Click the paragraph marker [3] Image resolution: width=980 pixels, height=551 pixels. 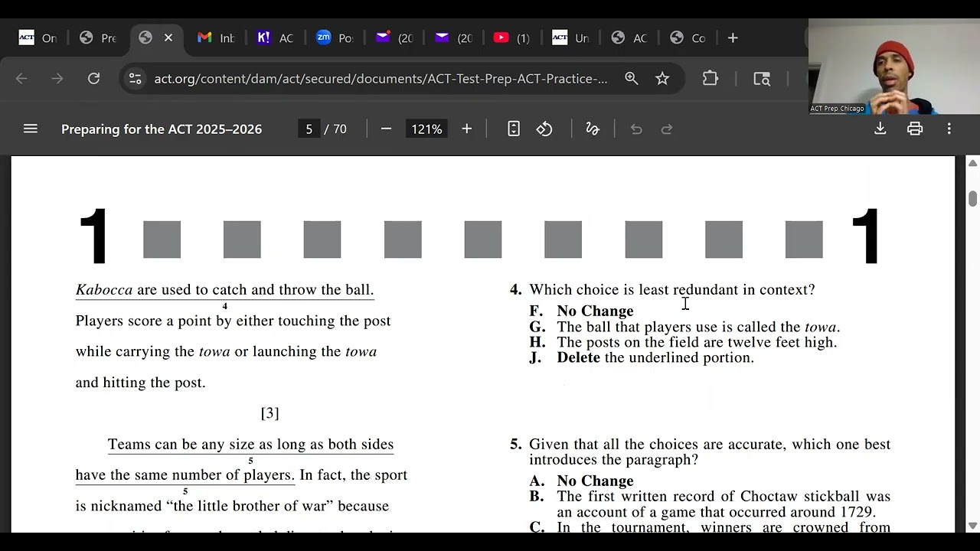pos(270,413)
